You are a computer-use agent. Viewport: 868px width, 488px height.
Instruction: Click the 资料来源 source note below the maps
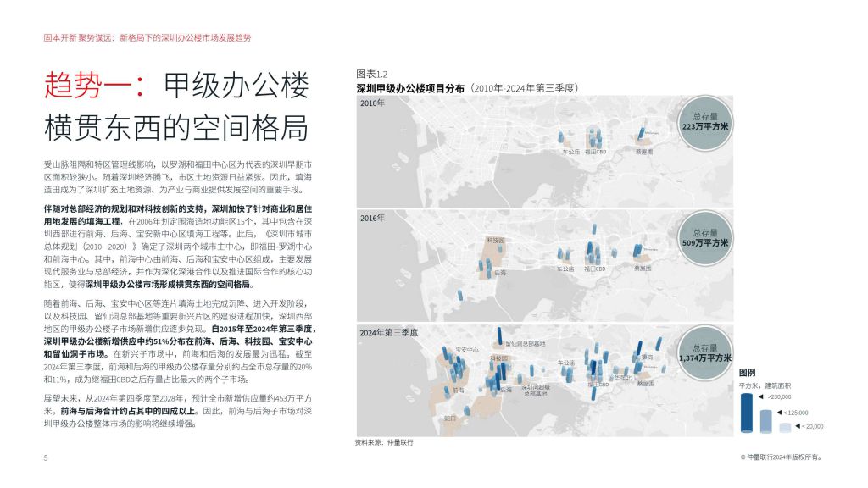tap(387, 442)
